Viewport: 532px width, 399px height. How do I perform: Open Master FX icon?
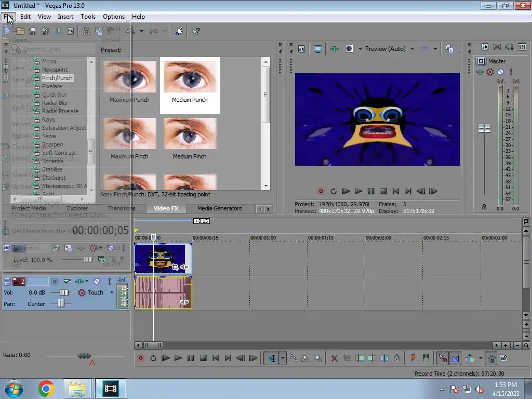pyautogui.click(x=480, y=72)
